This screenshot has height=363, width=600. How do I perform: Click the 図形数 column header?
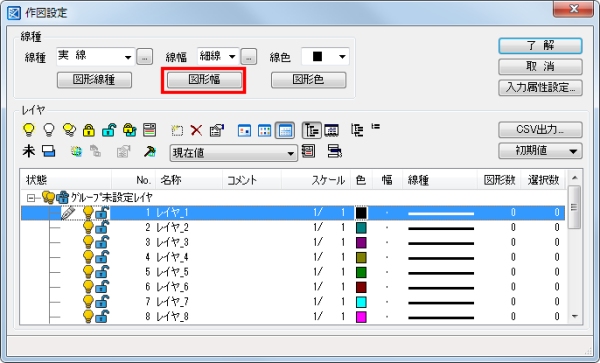[x=499, y=180]
